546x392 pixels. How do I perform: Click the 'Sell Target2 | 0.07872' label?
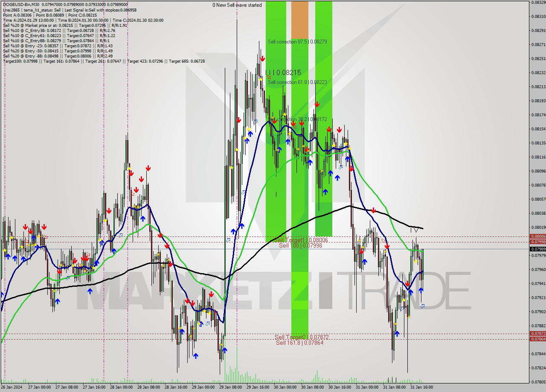click(302, 337)
